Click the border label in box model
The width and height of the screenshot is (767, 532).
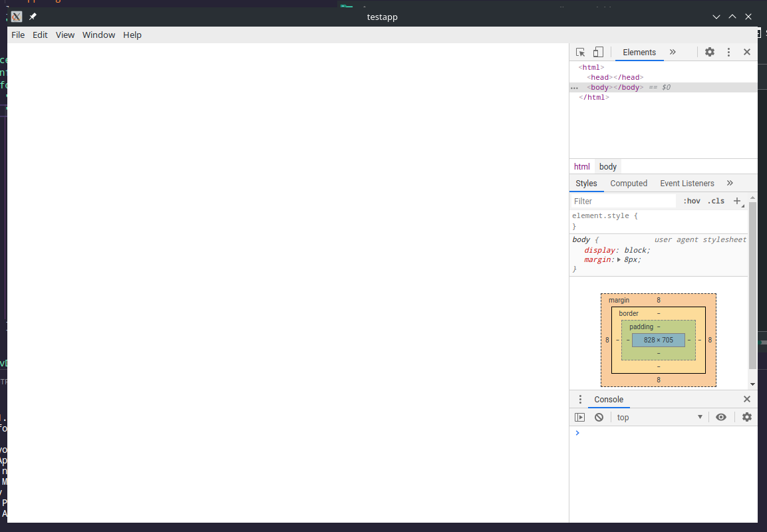tap(629, 313)
